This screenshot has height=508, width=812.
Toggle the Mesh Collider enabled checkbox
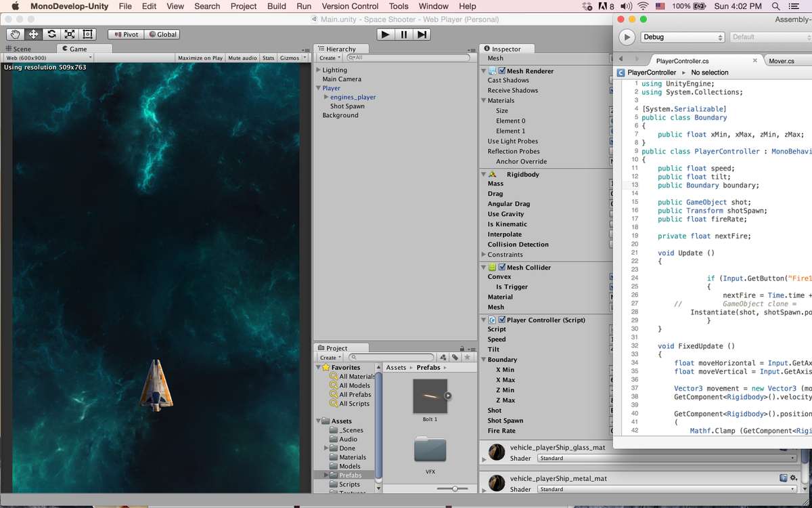[502, 267]
